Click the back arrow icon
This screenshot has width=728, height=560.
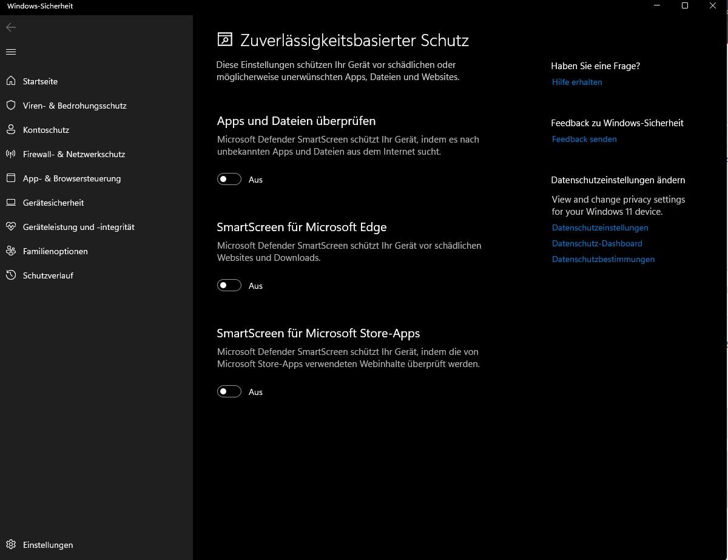(11, 27)
